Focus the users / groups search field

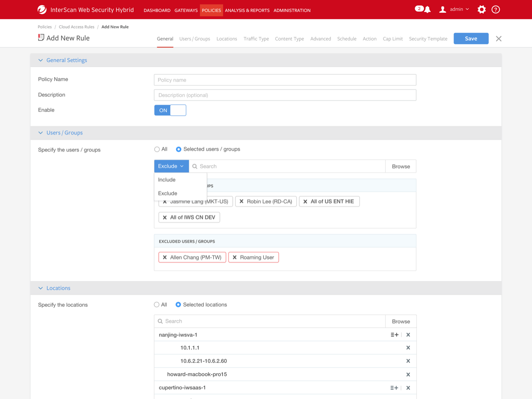click(x=287, y=167)
